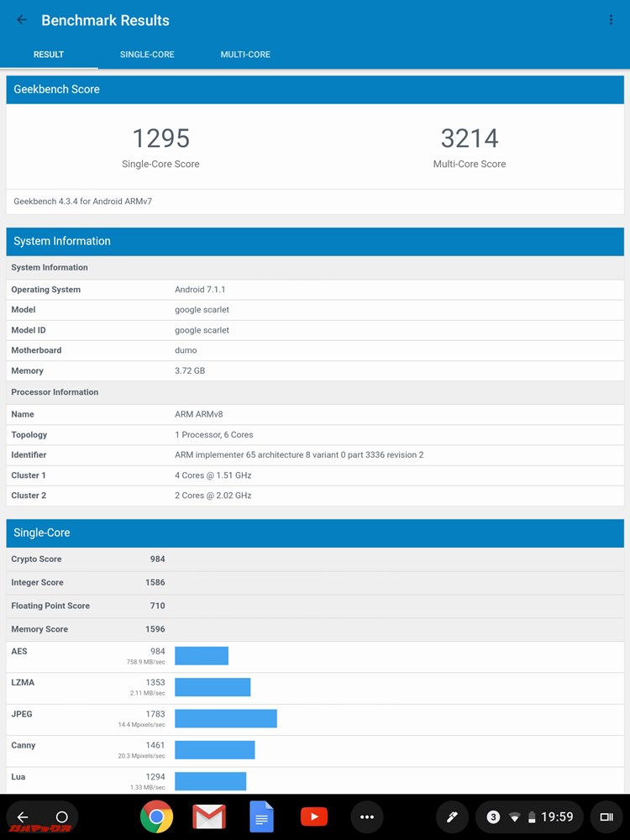Viewport: 630px width, 840px height.
Task: Click the Lua result bar
Action: click(x=211, y=781)
